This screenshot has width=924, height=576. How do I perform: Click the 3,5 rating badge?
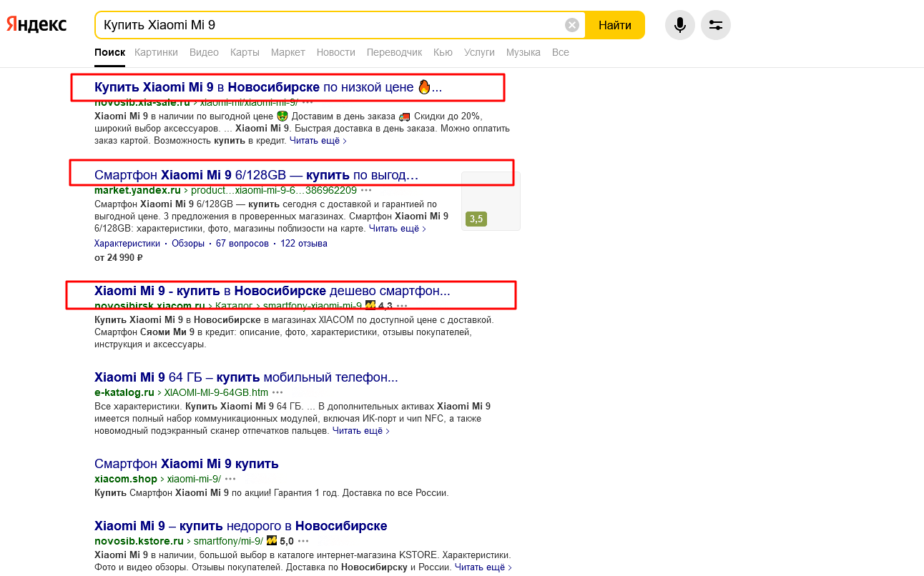click(x=476, y=219)
